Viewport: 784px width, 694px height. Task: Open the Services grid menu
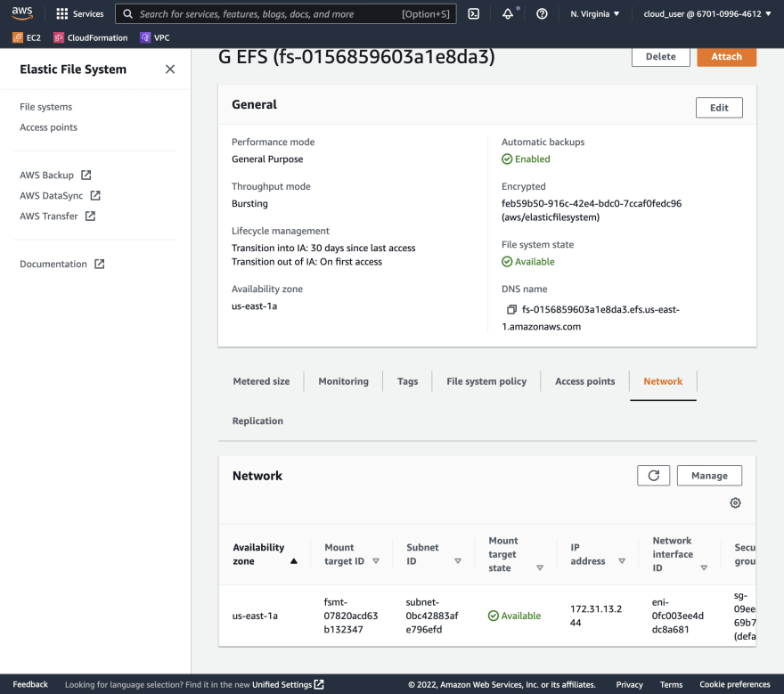point(80,14)
